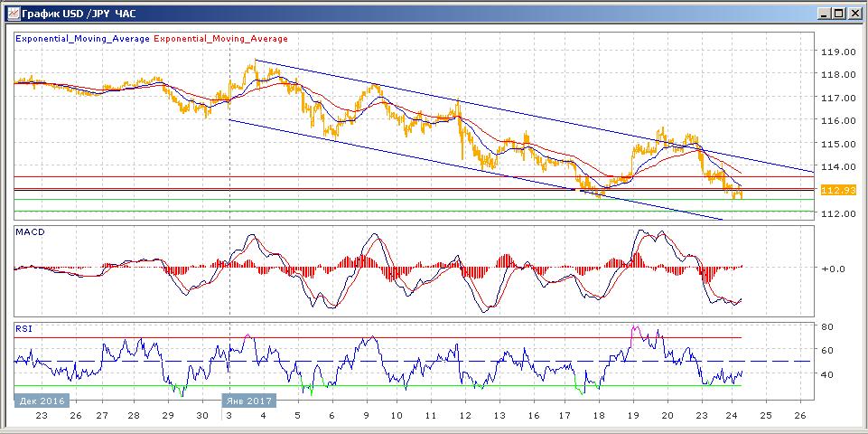Viewport: 868px width, 434px height.
Task: Minimize the USD/JPY chart window
Action: click(823, 14)
